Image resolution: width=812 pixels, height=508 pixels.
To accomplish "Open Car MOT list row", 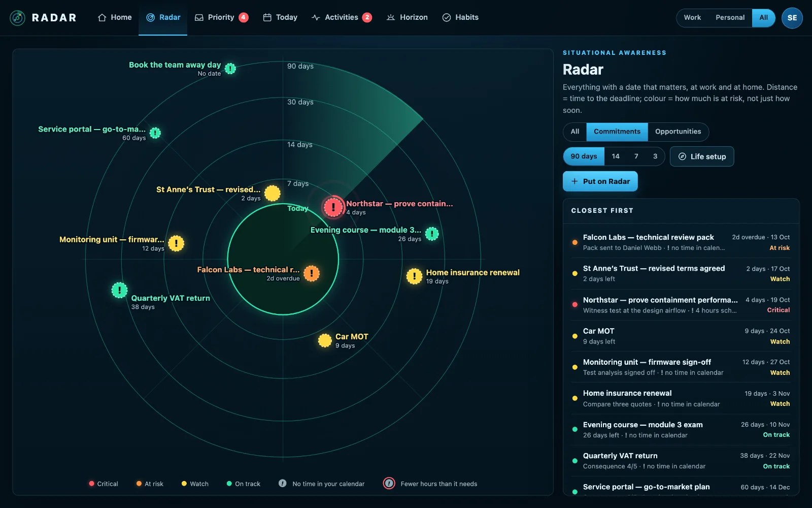I will point(681,336).
